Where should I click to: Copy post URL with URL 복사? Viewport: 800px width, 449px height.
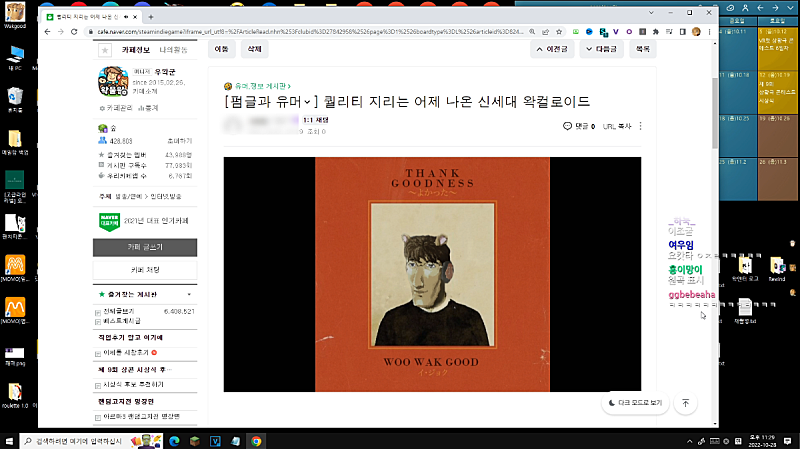617,126
